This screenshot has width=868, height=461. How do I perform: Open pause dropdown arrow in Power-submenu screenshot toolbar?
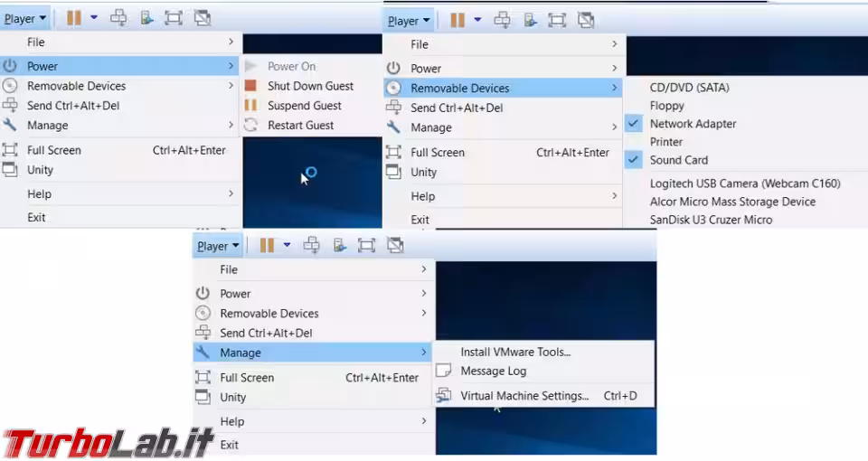(x=94, y=18)
